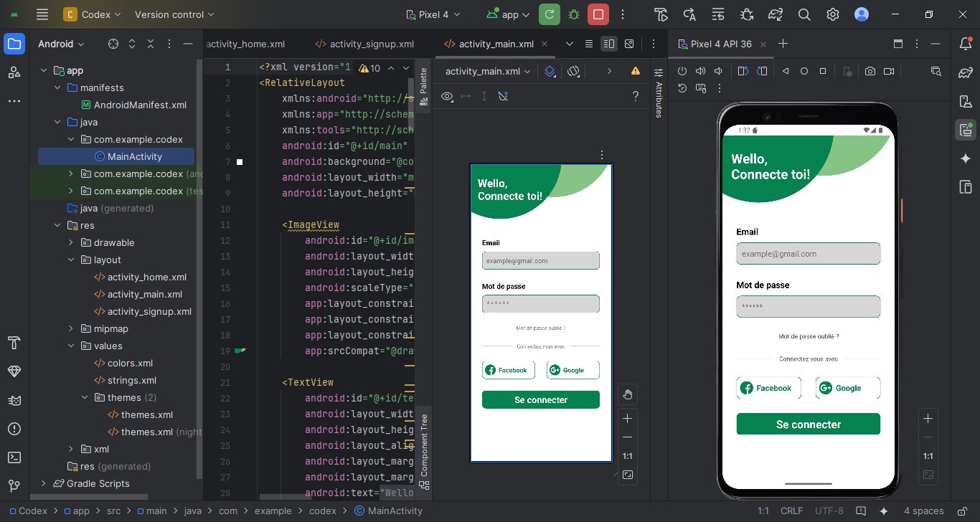Toggle the Palette side panel

[424, 87]
